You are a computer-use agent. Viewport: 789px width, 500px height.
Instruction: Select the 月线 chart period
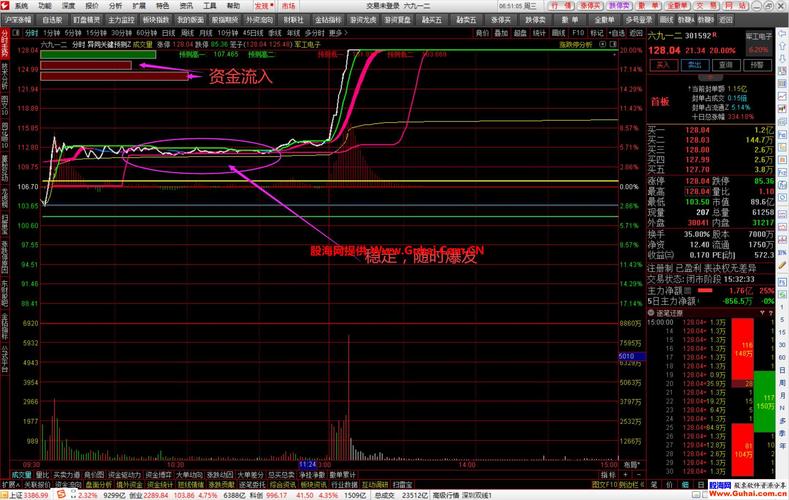click(x=206, y=33)
